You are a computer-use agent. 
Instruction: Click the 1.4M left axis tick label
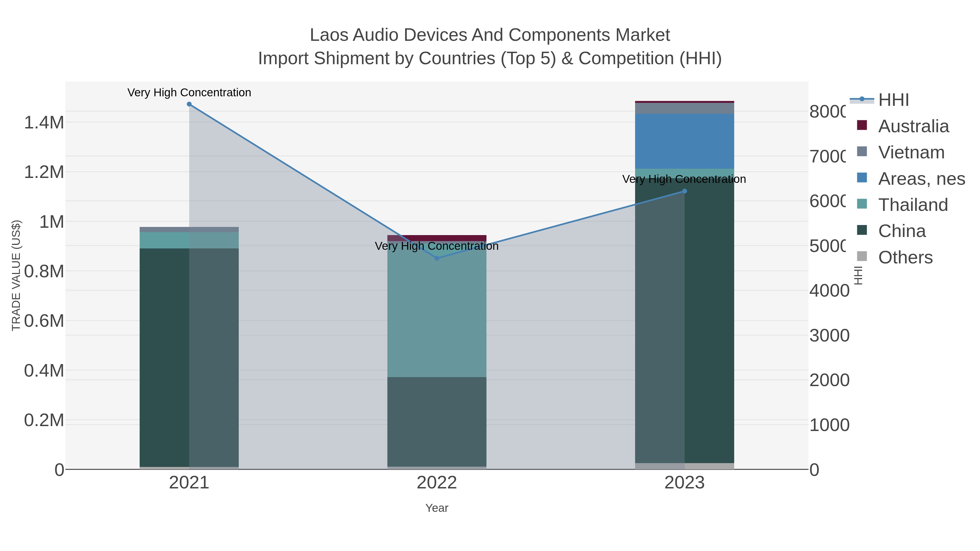tap(44, 122)
